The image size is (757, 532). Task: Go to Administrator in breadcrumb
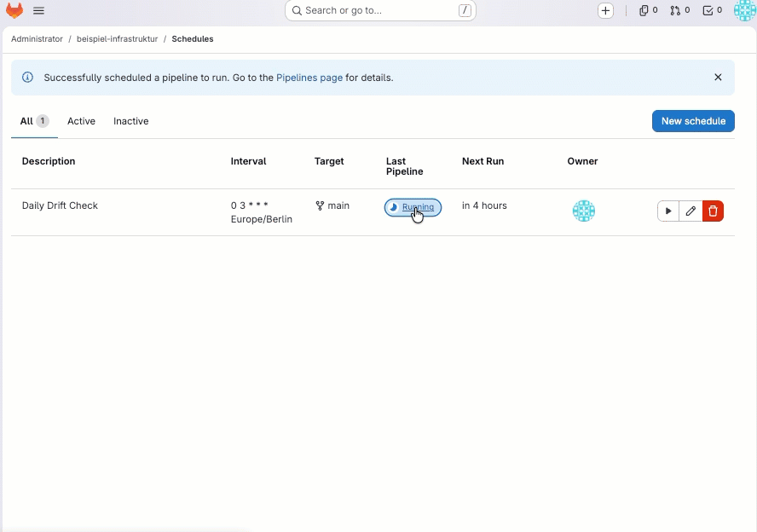pos(37,39)
